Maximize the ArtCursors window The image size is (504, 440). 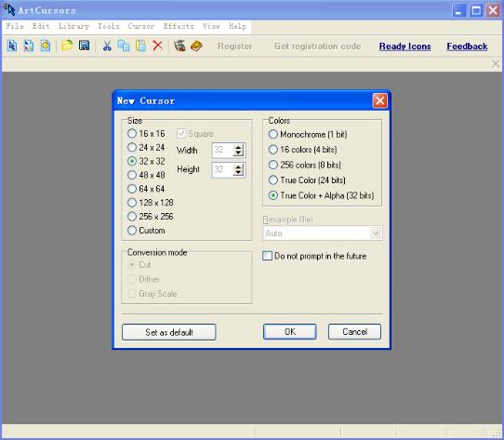pos(476,10)
